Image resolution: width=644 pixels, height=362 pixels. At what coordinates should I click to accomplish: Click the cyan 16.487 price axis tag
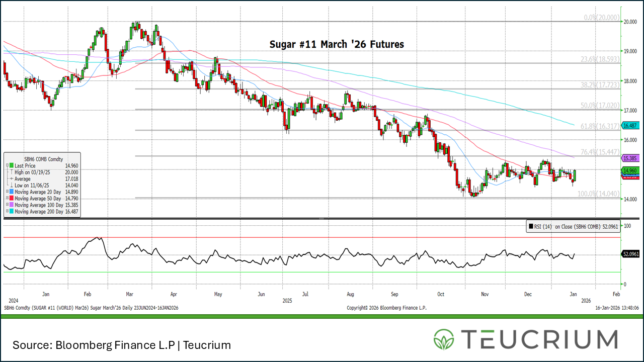tap(630, 125)
